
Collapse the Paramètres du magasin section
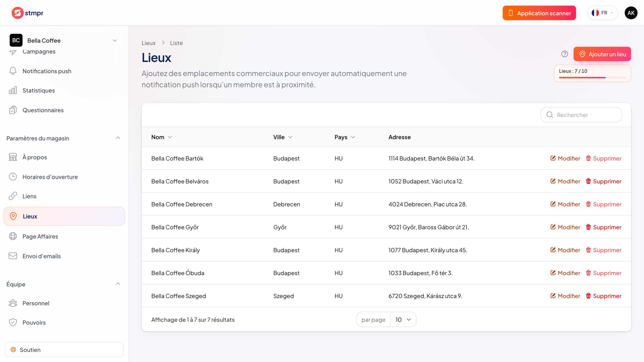click(x=118, y=138)
